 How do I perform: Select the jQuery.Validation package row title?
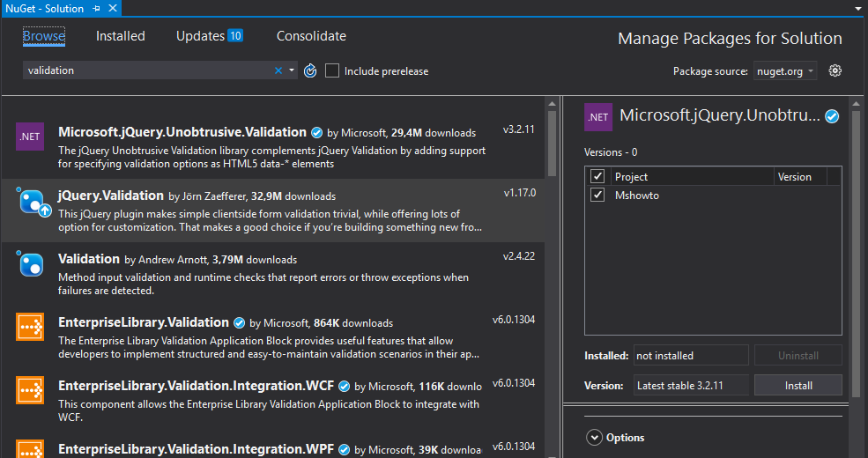111,196
